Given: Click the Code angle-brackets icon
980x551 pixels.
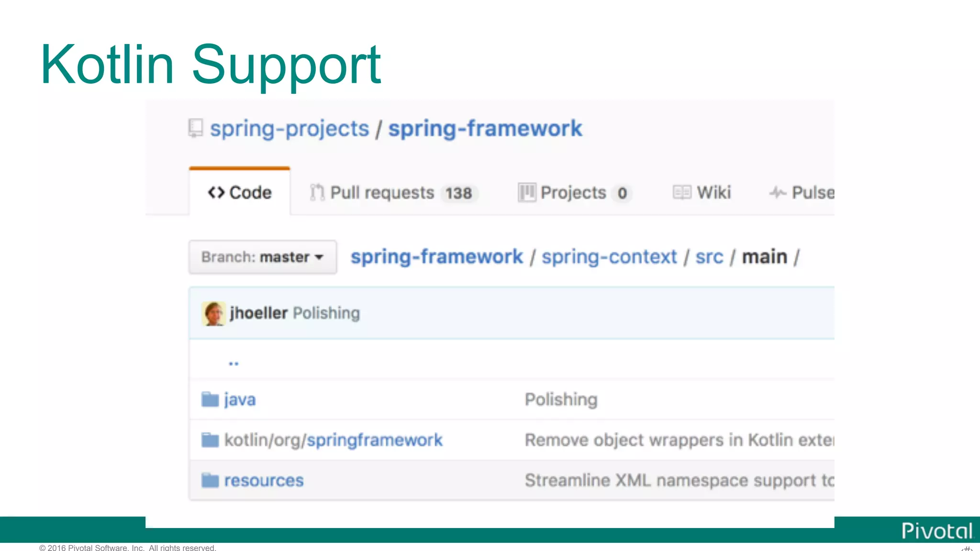Looking at the screenshot, I should pos(216,192).
